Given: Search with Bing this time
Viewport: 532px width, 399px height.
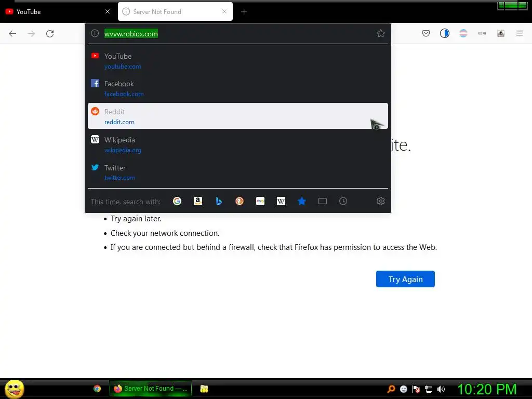Looking at the screenshot, I should point(219,201).
